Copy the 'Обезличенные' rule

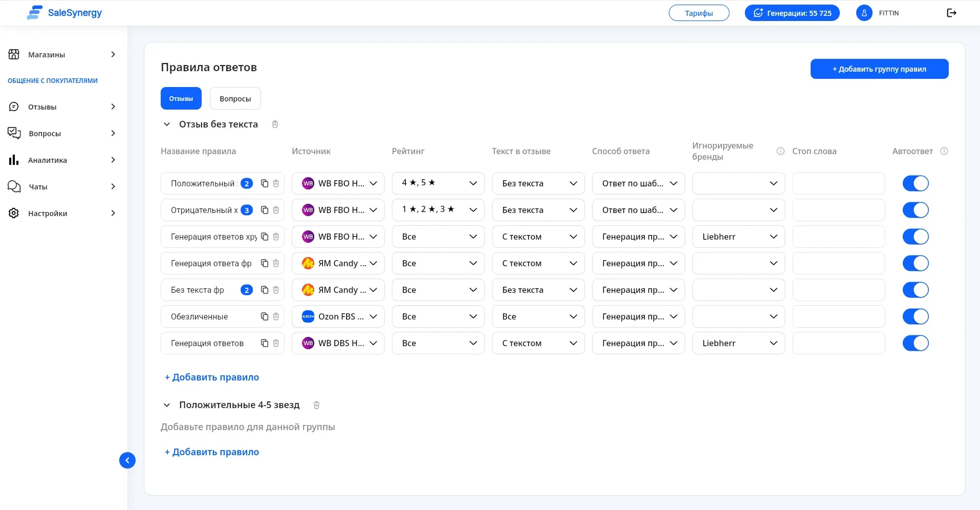pyautogui.click(x=265, y=316)
